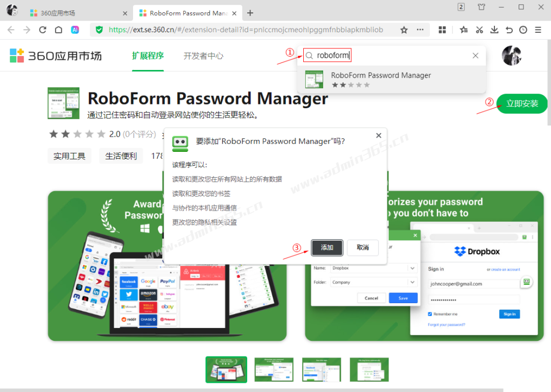This screenshot has height=392, width=551.
Task: Select the third carousel thumbnail
Action: point(322,369)
